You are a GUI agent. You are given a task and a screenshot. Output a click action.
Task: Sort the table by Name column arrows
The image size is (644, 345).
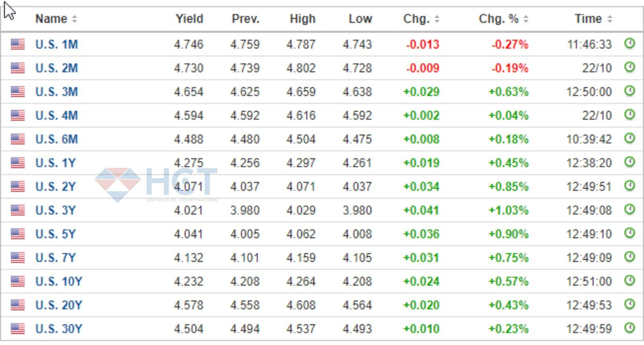pyautogui.click(x=74, y=19)
